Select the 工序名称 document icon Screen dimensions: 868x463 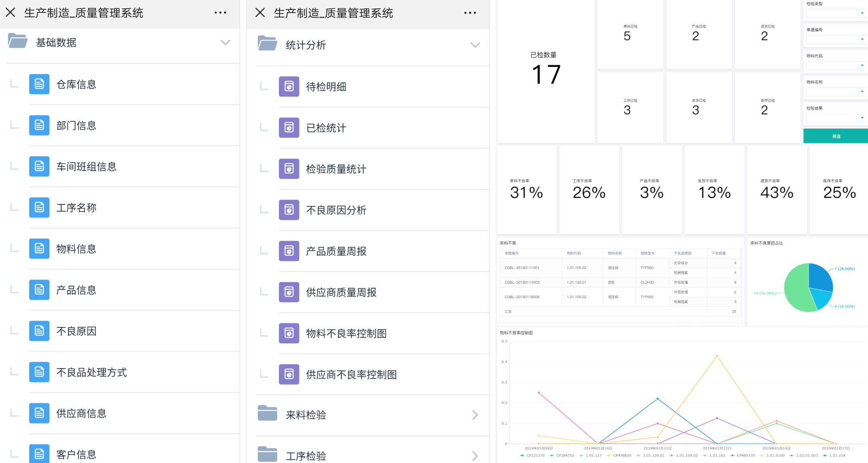pos(39,207)
